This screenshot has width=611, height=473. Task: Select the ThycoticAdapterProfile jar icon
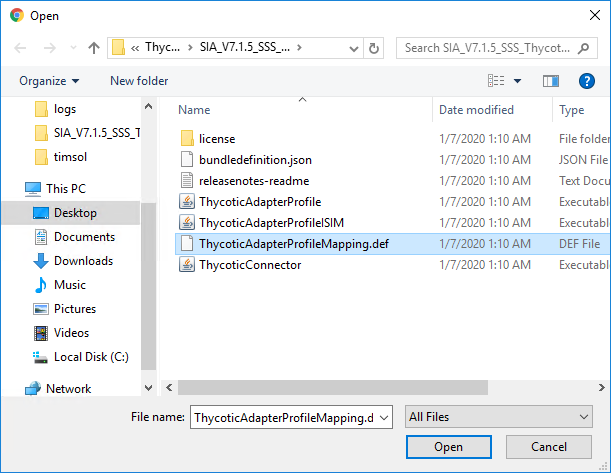pyautogui.click(x=187, y=201)
